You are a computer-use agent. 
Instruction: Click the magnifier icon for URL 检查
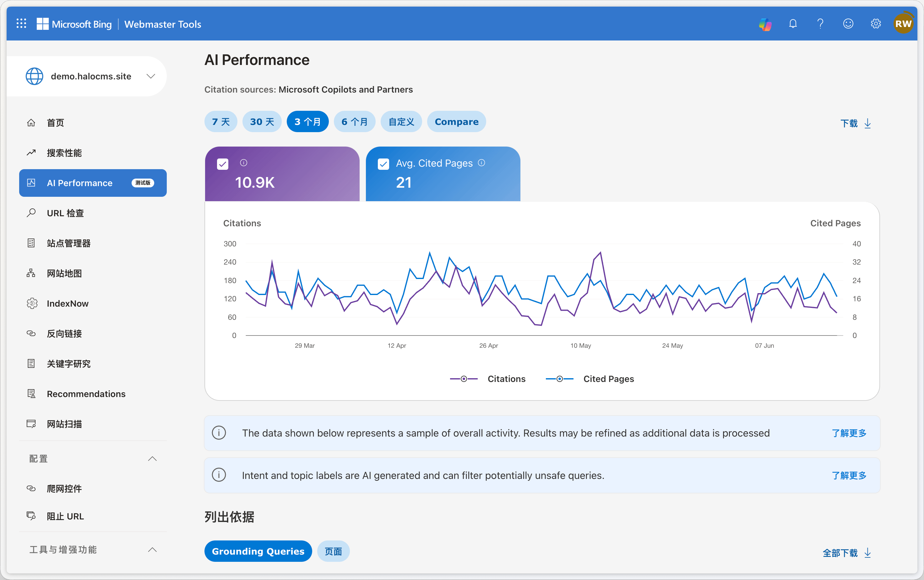pos(31,213)
